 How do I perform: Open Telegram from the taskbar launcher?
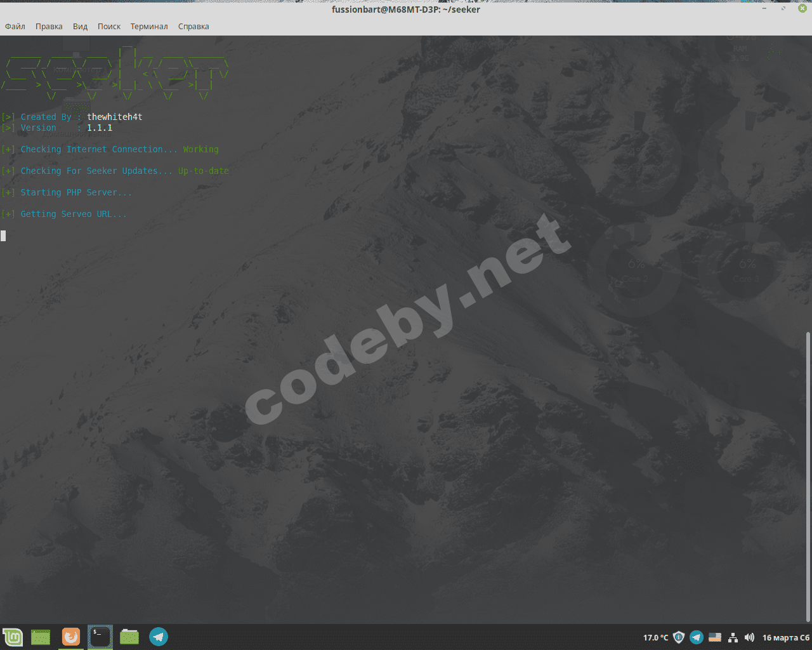click(x=159, y=637)
